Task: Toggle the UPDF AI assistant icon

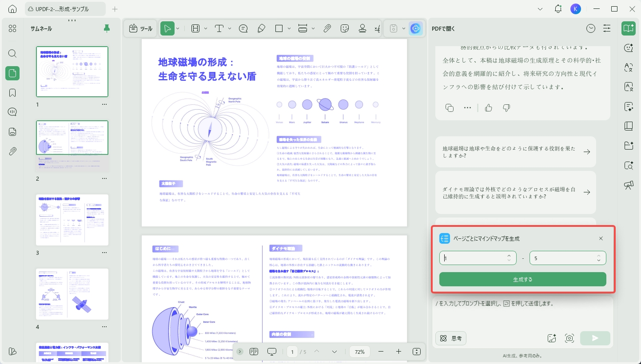Action: (x=416, y=28)
